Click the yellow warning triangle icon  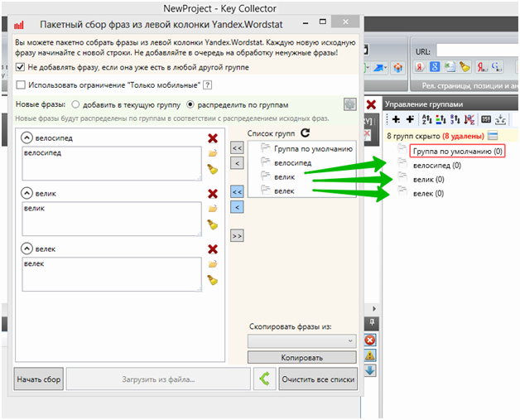click(370, 355)
